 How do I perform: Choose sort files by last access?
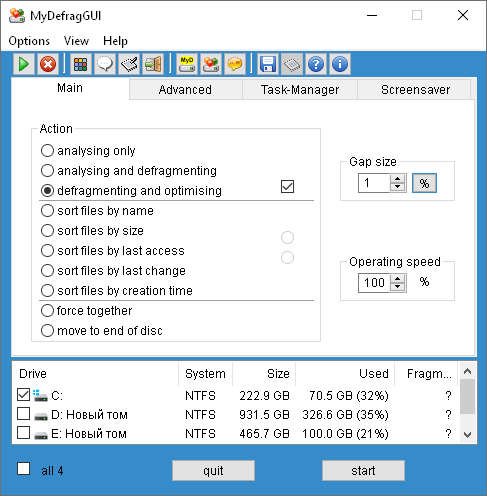pyautogui.click(x=113, y=251)
